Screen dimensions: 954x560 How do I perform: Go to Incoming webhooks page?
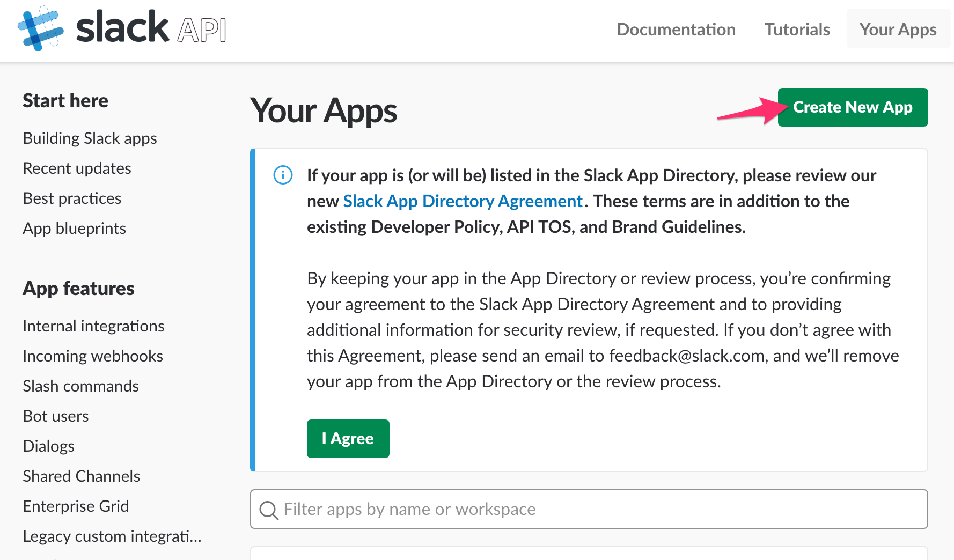[x=93, y=356]
